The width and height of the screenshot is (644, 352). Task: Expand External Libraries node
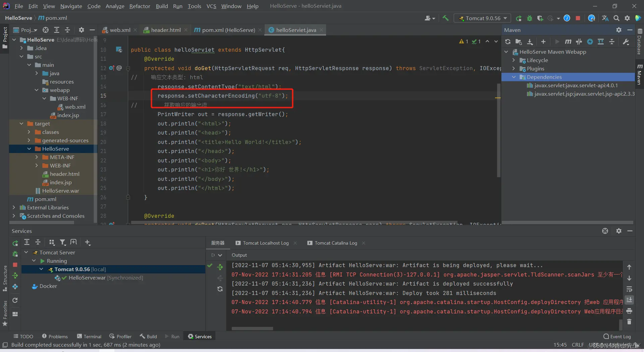pos(14,207)
